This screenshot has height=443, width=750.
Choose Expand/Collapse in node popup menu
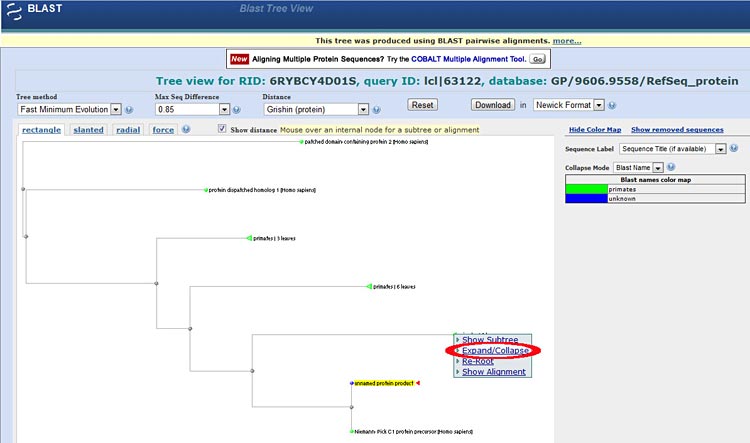click(x=495, y=351)
